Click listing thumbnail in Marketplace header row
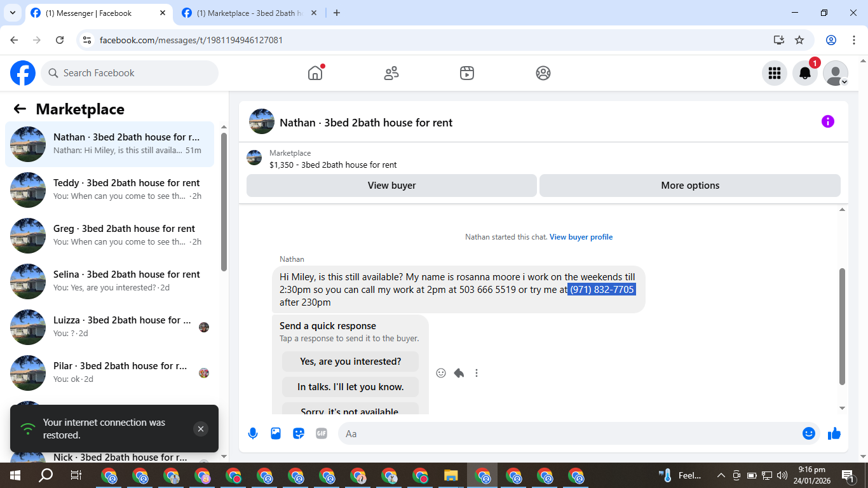Screen dimensions: 868x488 pos(254,158)
